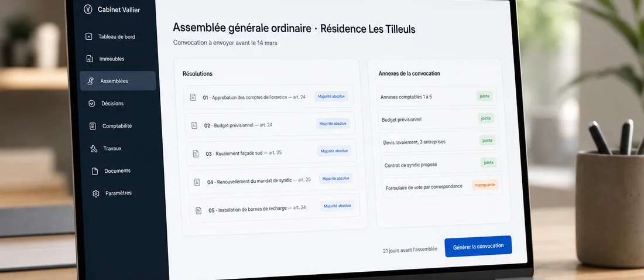Click the Cabinet Vallier logo icon
Screen dimensions: 644x280
(87, 9)
